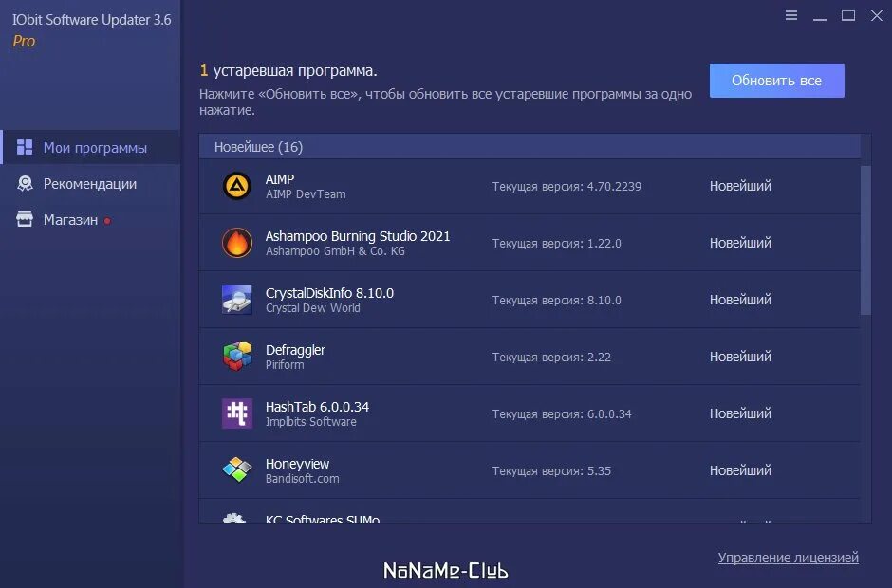Screen dimensions: 892x588
Task: Maximize the IObit Updater window
Action: pos(847,15)
